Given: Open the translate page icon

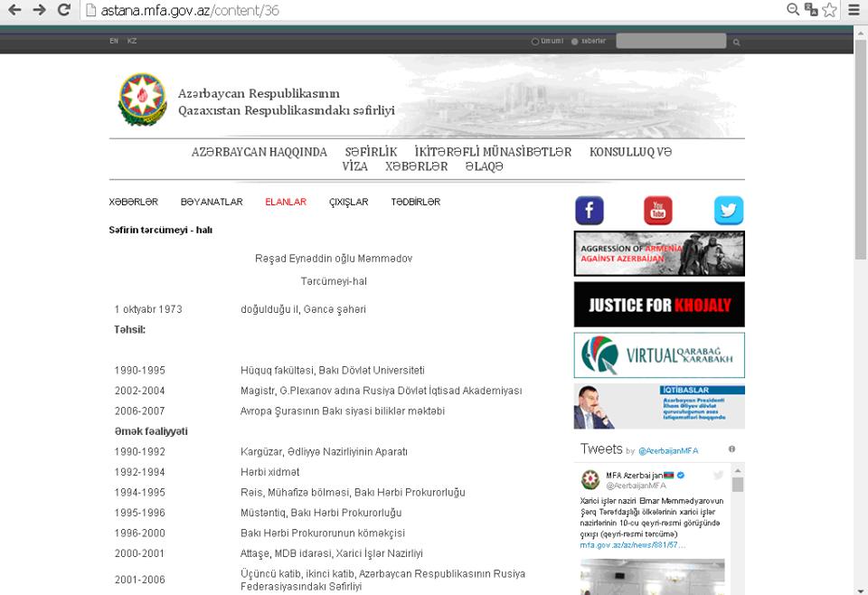Looking at the screenshot, I should point(811,10).
